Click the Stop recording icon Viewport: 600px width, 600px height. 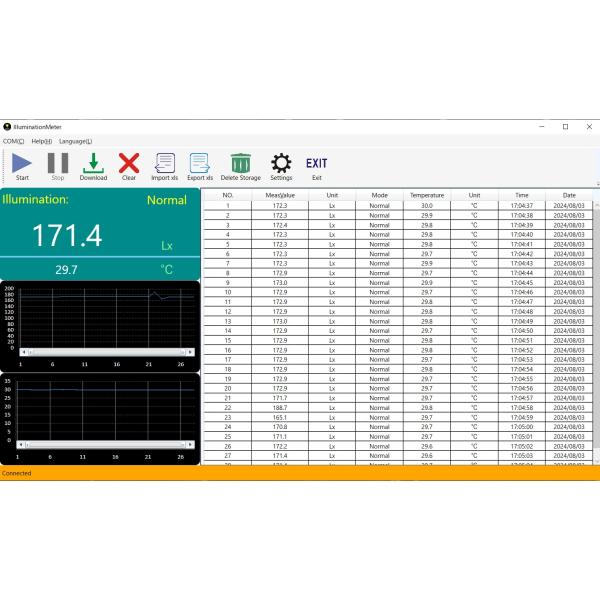point(58,163)
